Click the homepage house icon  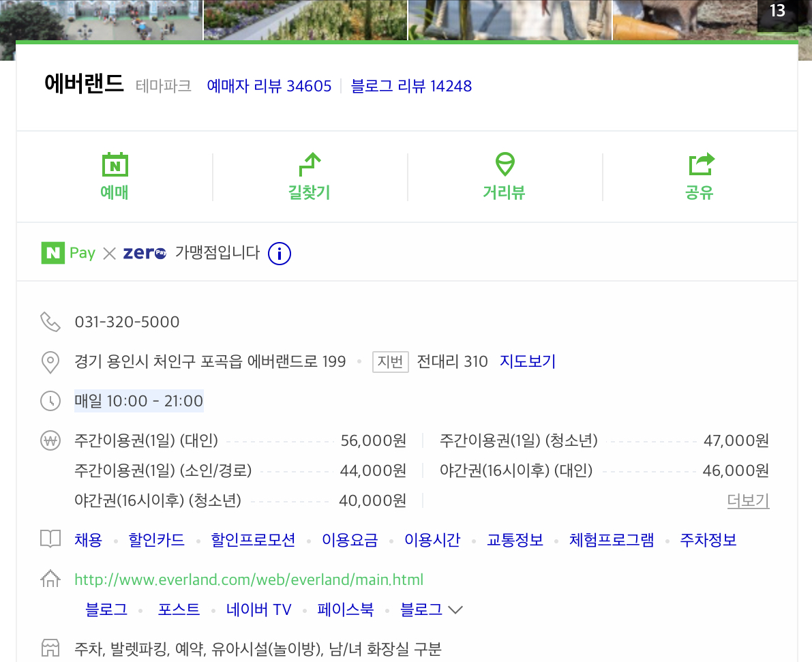point(50,578)
